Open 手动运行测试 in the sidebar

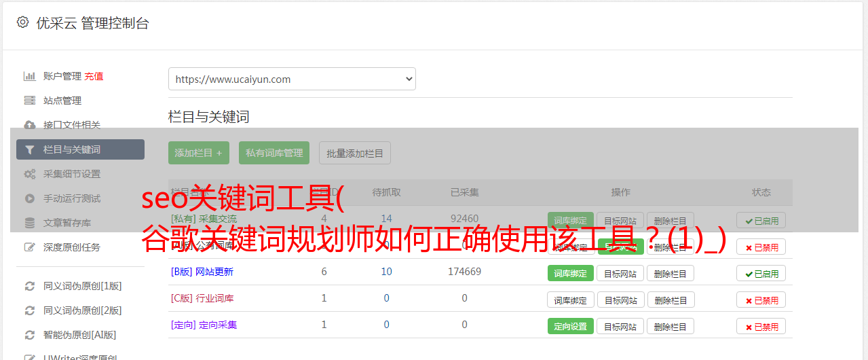pos(72,198)
